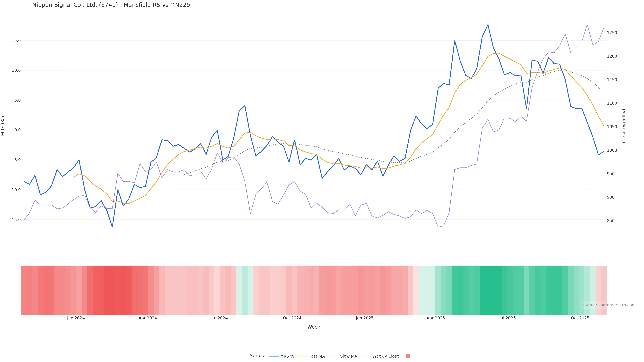
Task: Open the sharemaestro.com source link
Action: point(608,305)
